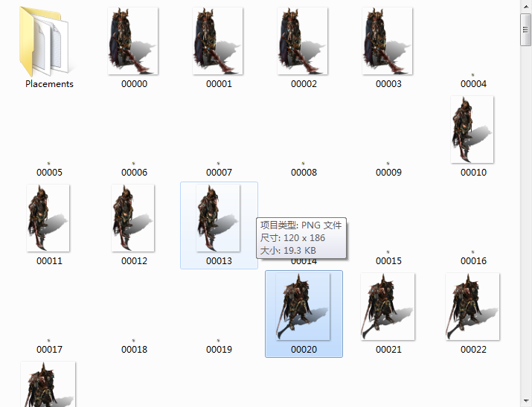Click the file name 00017
Viewport: 532px width, 407px height.
pyautogui.click(x=49, y=350)
